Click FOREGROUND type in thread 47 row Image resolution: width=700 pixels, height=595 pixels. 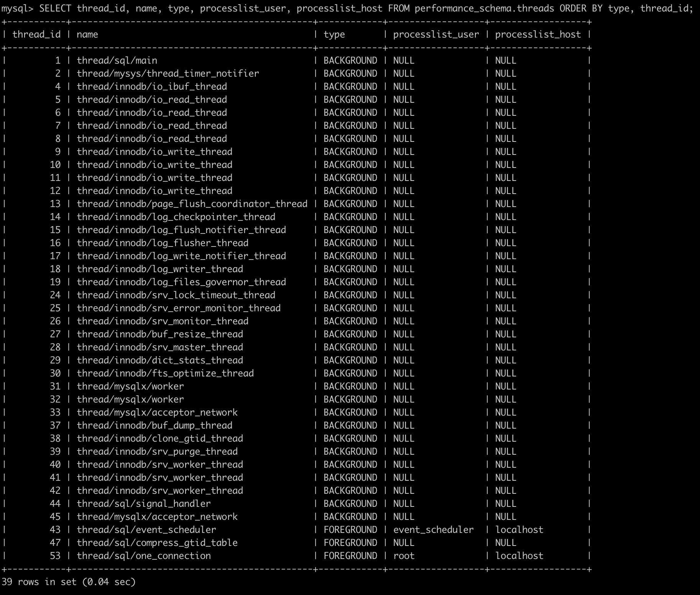coord(350,543)
